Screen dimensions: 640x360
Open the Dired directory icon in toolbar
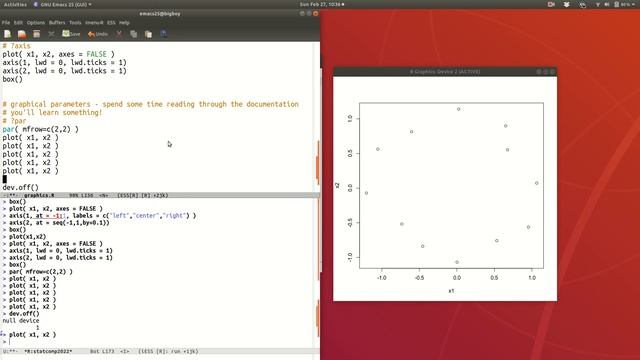37,34
